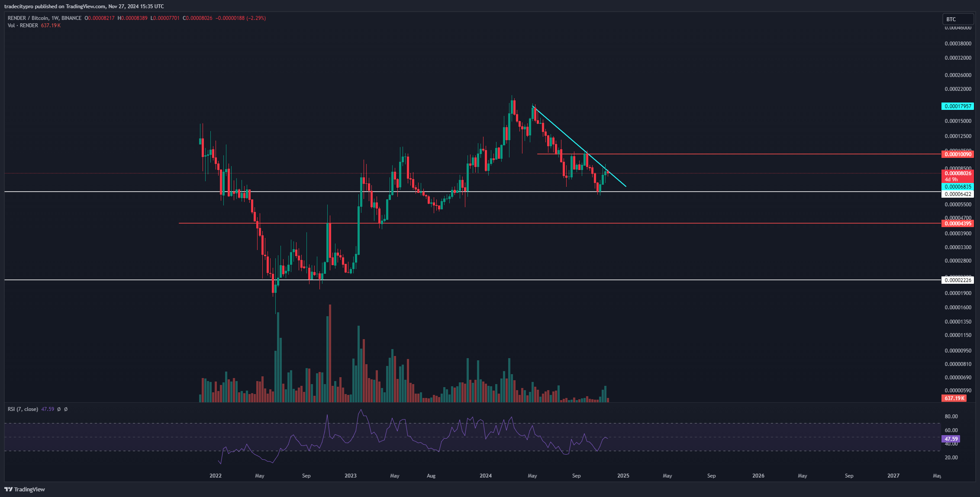Click the 60.00 RSI scale value

coord(951,430)
